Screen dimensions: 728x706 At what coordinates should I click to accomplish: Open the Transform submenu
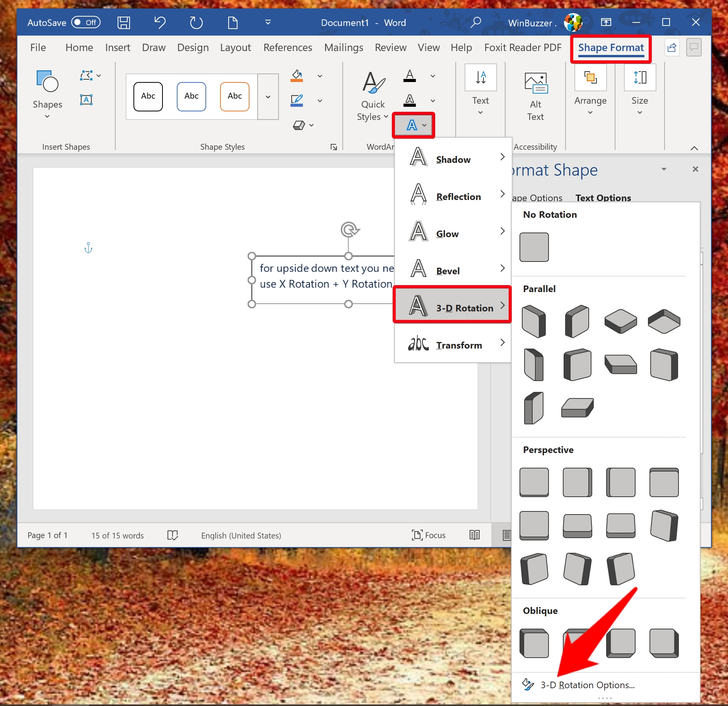(x=453, y=342)
